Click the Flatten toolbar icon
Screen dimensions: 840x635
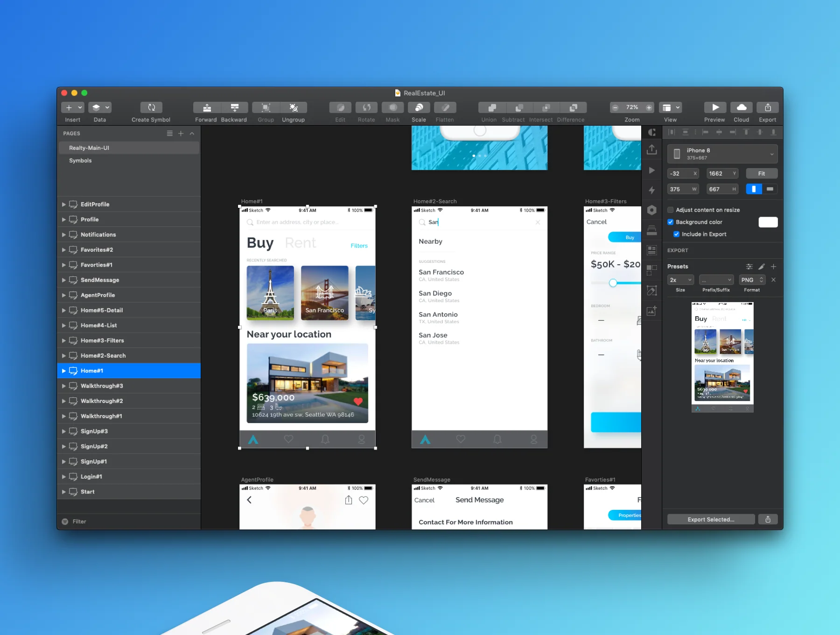[x=445, y=107]
